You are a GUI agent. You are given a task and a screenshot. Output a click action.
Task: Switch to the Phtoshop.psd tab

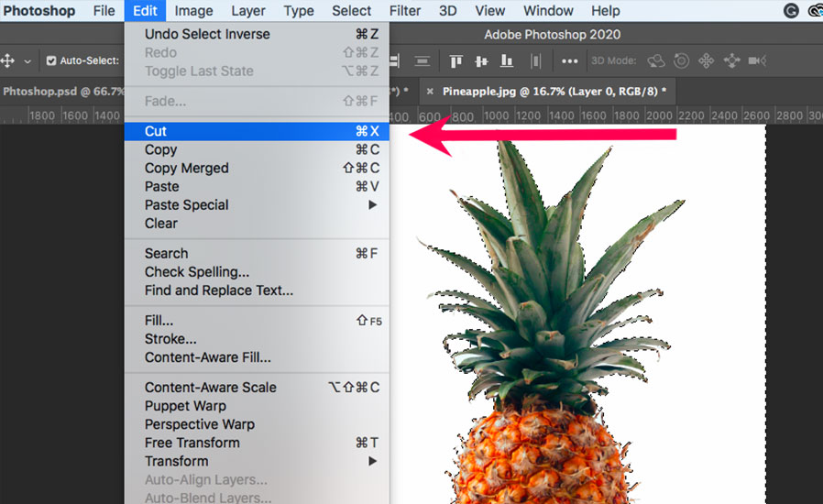(x=62, y=92)
